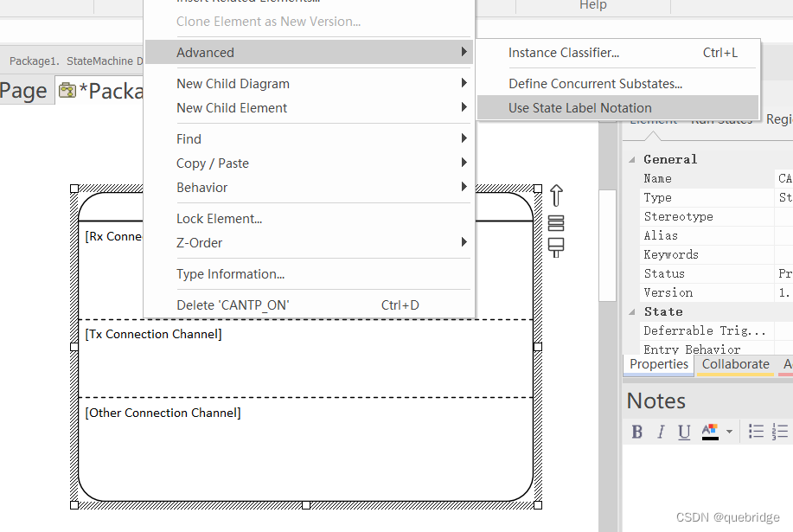This screenshot has height=532, width=793.
Task: Open Copy / Paste submenu
Action: tap(309, 163)
